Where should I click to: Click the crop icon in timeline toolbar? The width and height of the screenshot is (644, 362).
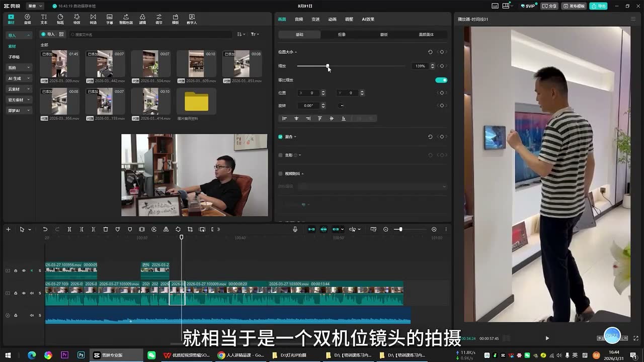tap(190, 229)
